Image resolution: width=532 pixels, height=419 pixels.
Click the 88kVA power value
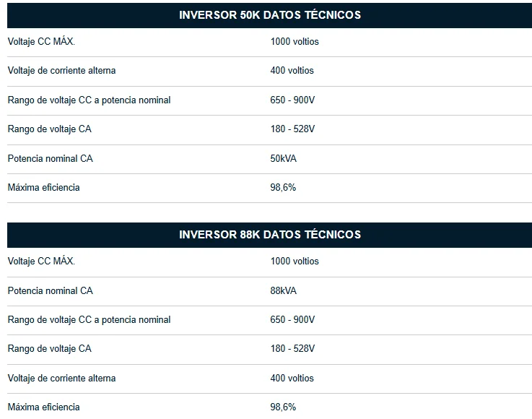click(283, 290)
